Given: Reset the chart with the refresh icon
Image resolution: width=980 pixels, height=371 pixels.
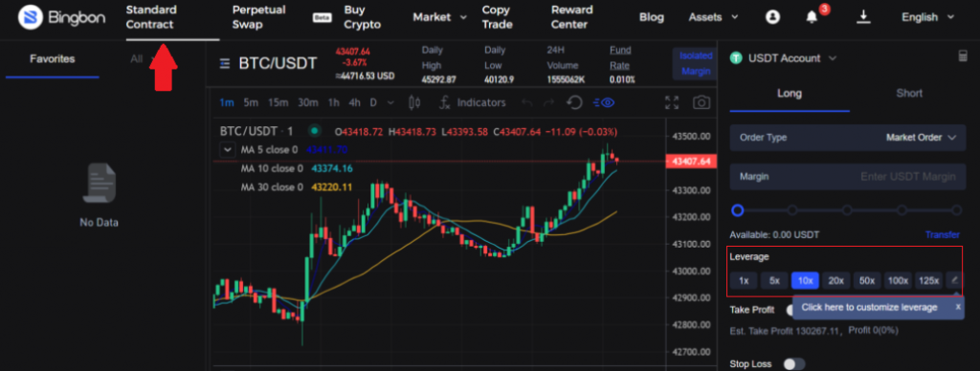Looking at the screenshot, I should (574, 102).
